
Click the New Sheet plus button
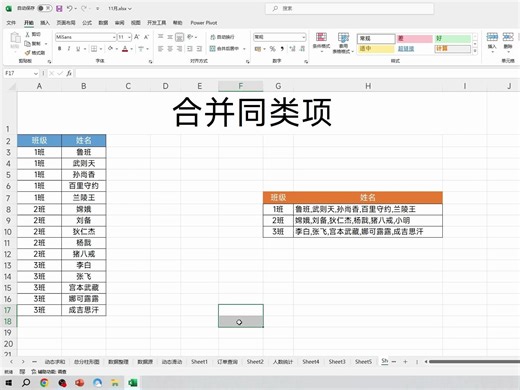(x=405, y=362)
